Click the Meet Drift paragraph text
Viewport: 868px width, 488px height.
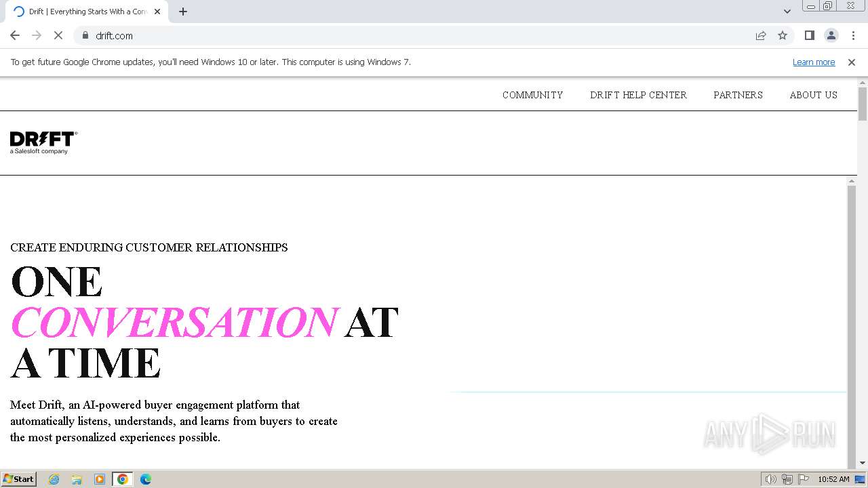click(174, 421)
